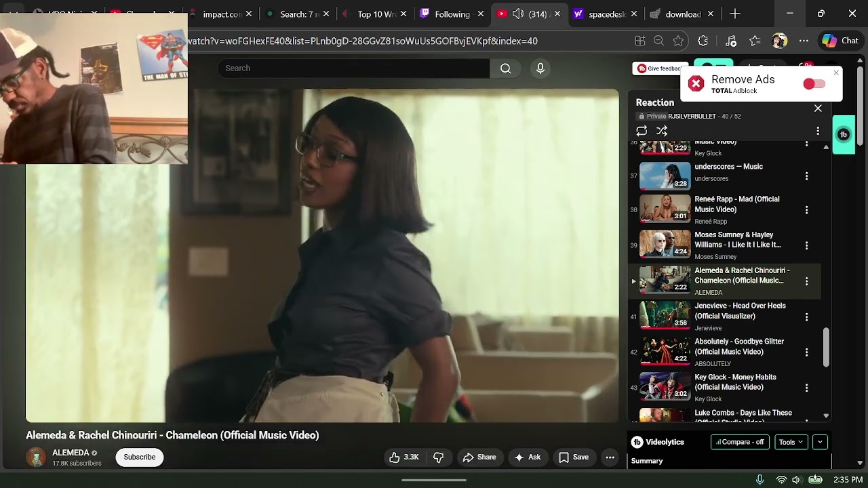868x488 pixels.
Task: Switch to the Following Twitch tab
Action: click(450, 14)
